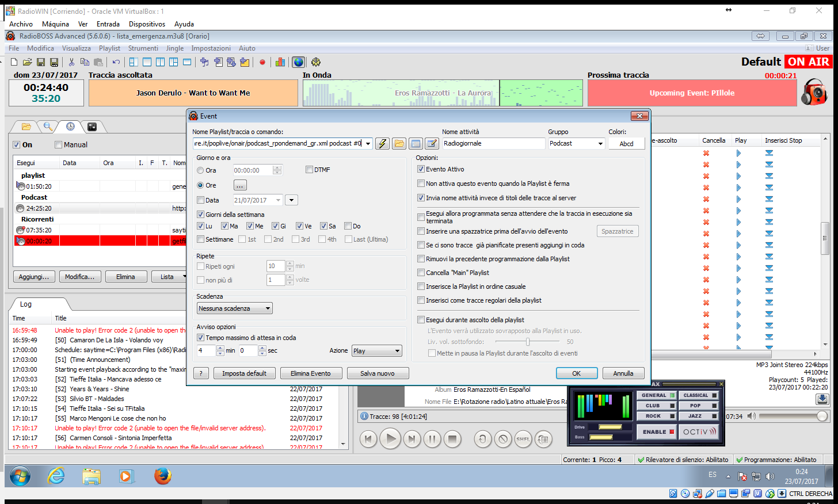The width and height of the screenshot is (838, 504).
Task: Click the SHFL shuffle button
Action: 523,440
